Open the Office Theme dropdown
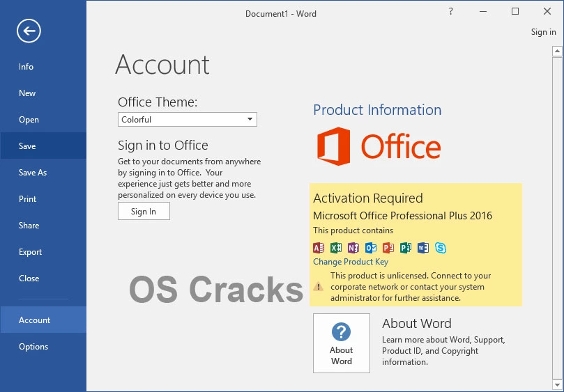The height and width of the screenshot is (392, 564). [188, 120]
